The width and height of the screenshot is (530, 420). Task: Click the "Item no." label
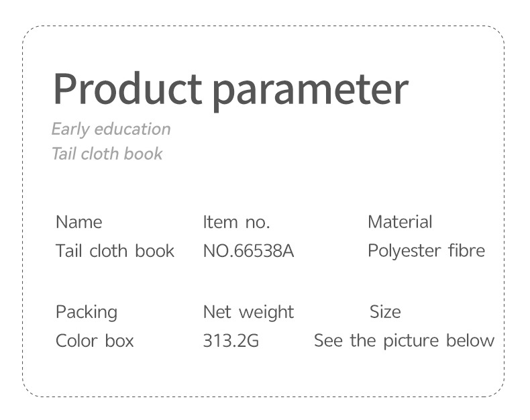[x=236, y=222]
